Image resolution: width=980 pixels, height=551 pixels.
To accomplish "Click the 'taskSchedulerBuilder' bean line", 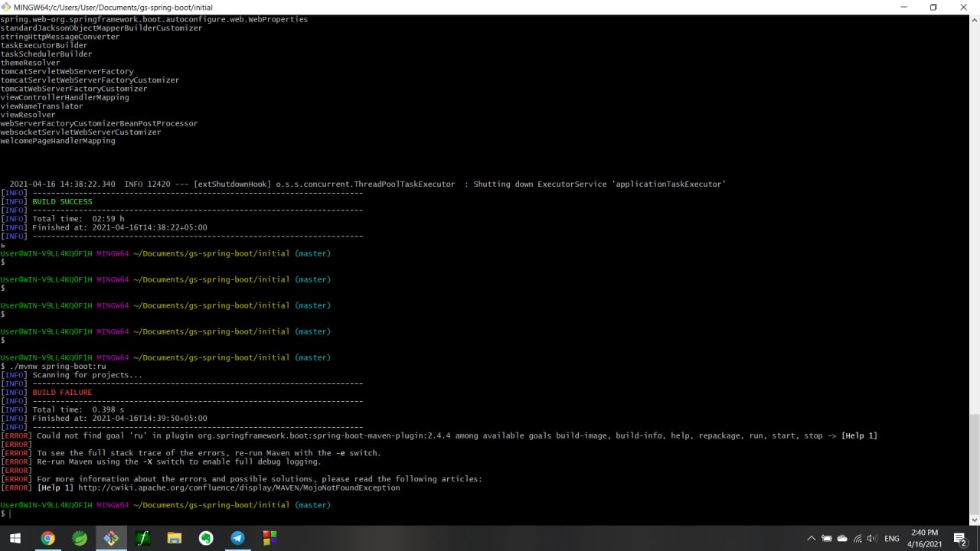I will [x=46, y=54].
